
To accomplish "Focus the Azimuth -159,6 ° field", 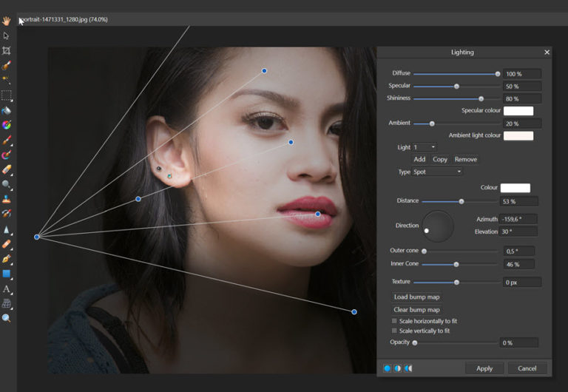I will 518,219.
